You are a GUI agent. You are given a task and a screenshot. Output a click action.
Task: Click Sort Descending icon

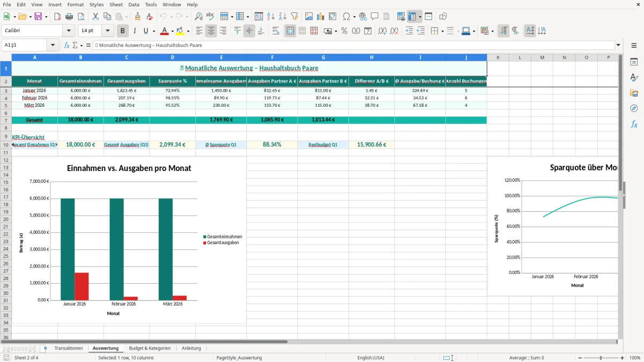282,17
